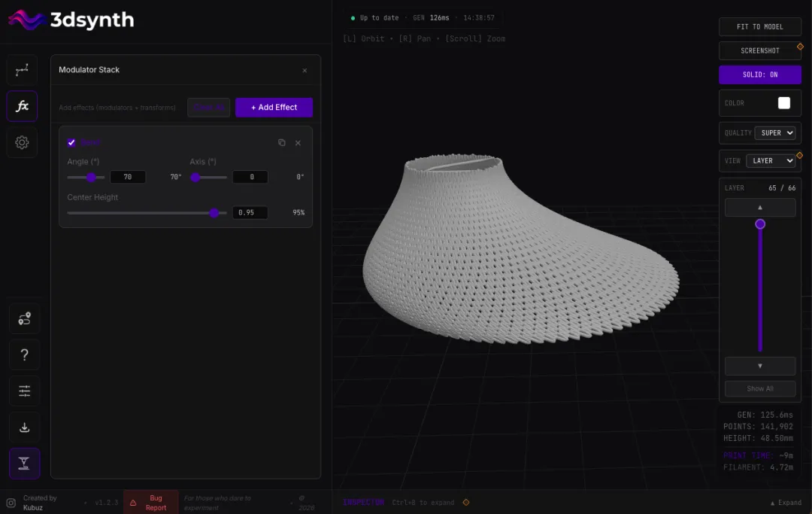Select the 3D printer nozzle icon
The height and width of the screenshot is (514, 812).
pyautogui.click(x=24, y=464)
